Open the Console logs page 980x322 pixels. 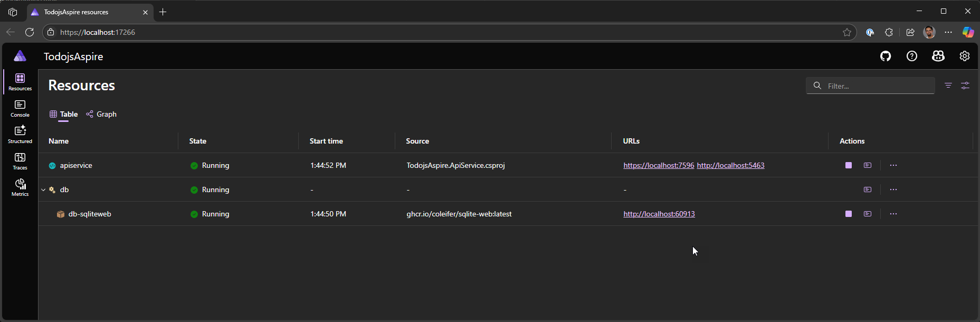[x=20, y=108]
